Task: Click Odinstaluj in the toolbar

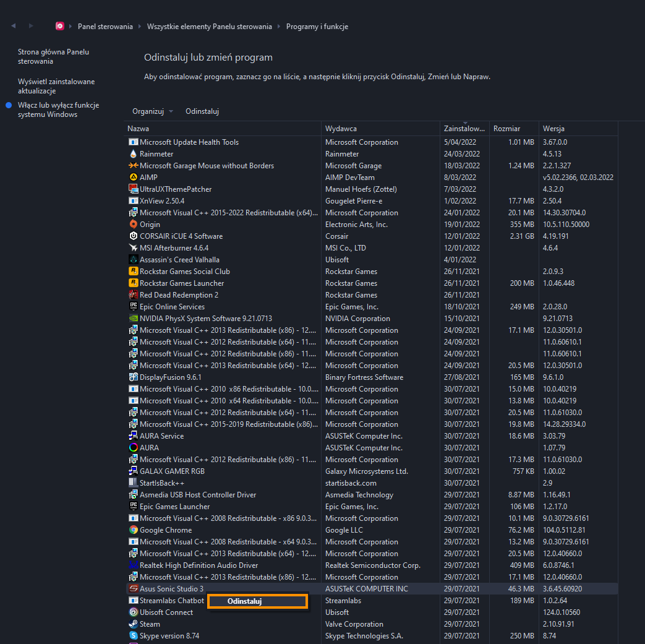Action: click(202, 111)
